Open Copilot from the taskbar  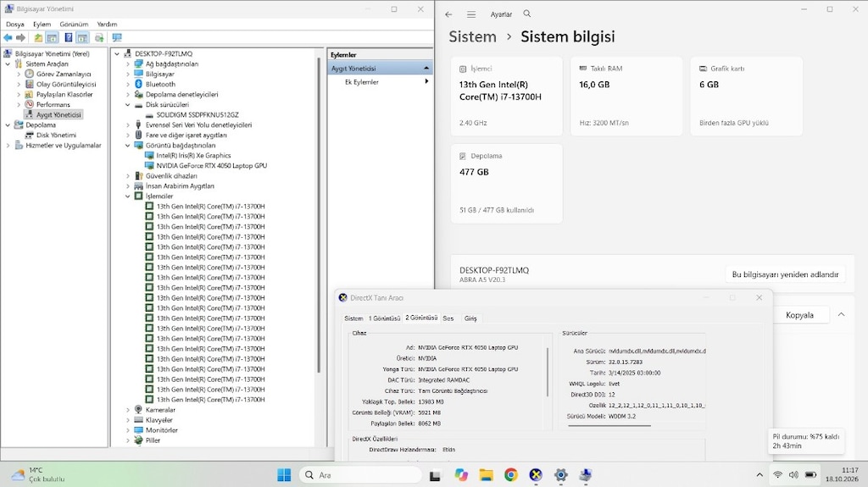coord(461,475)
